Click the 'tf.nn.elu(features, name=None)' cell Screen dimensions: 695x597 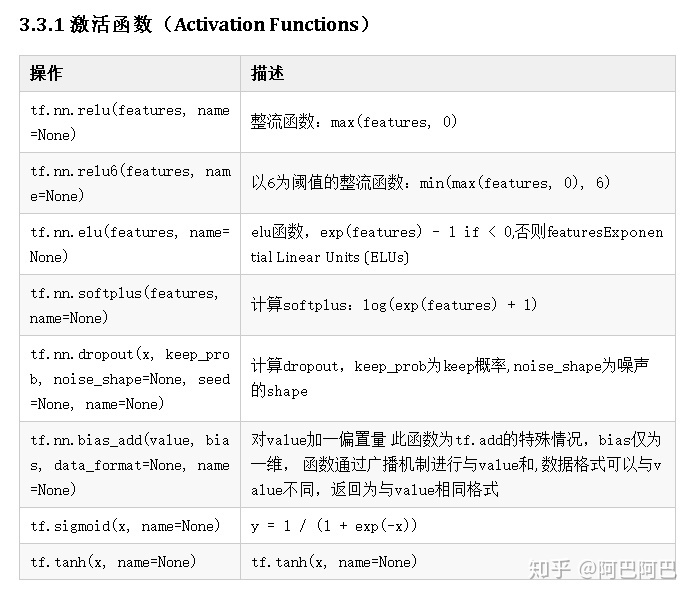130,244
